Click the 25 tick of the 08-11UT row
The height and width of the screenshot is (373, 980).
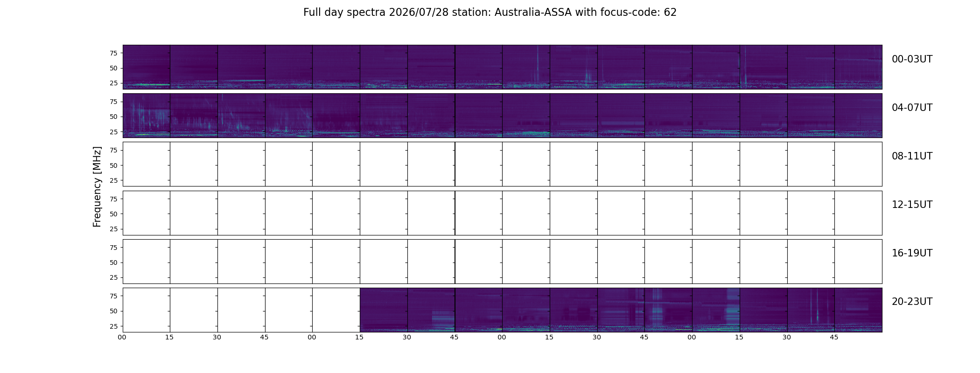coord(113,180)
